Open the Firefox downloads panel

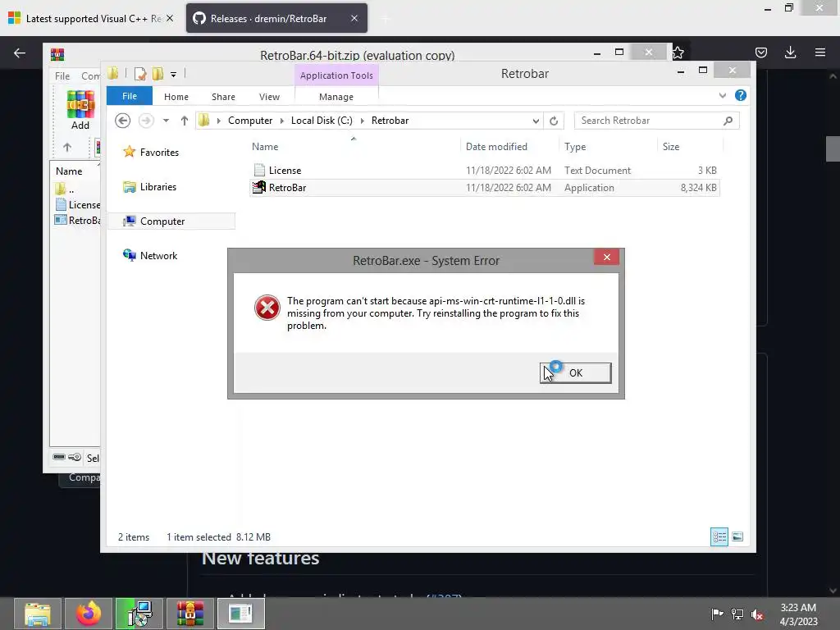click(790, 52)
